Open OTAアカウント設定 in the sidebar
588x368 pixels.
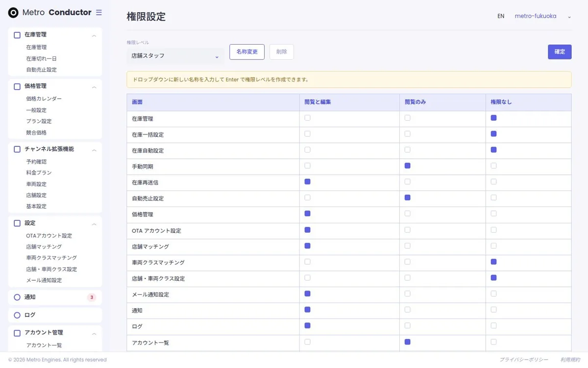coord(49,236)
